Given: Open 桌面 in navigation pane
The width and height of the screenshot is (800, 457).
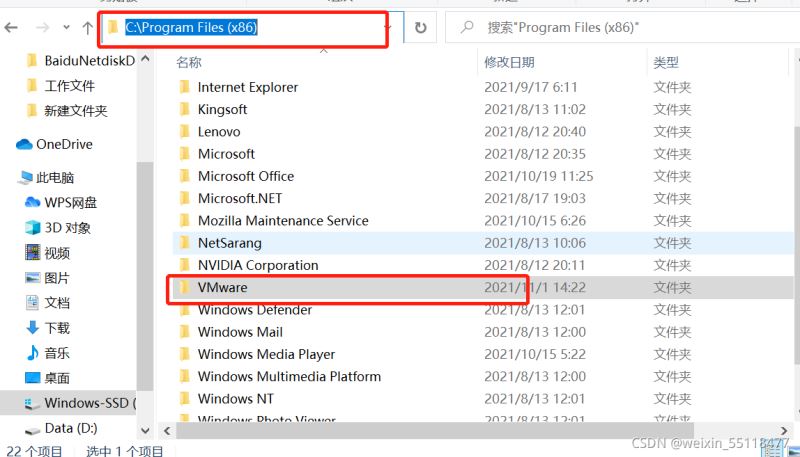Looking at the screenshot, I should click(x=57, y=377).
